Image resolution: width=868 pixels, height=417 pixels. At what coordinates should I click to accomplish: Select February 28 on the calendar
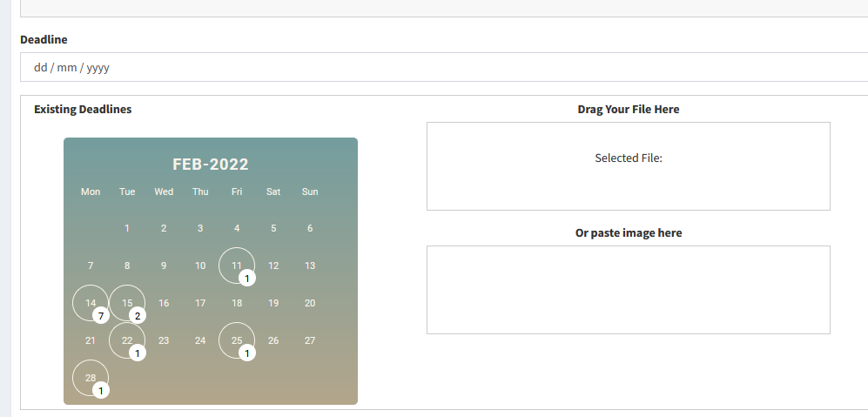pos(90,377)
